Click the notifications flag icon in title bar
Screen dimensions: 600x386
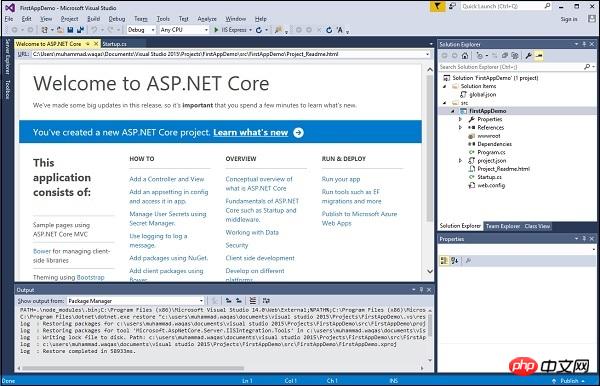pos(437,6)
